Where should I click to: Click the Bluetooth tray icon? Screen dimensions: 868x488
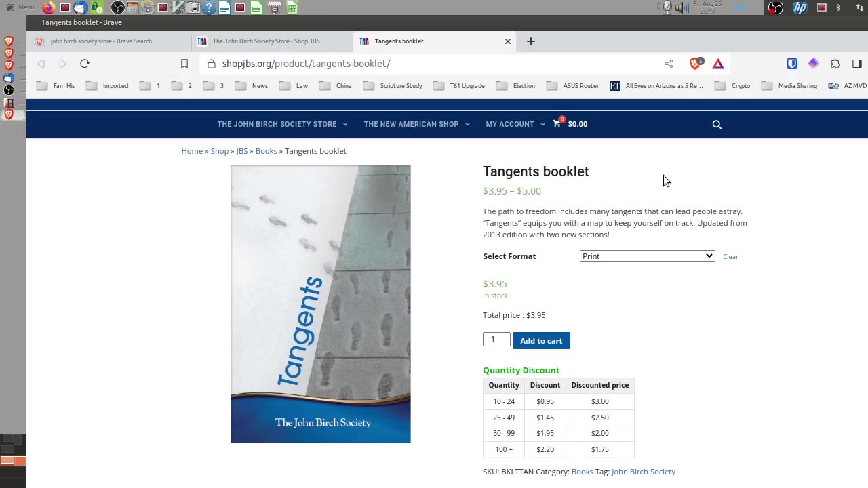pos(838,7)
